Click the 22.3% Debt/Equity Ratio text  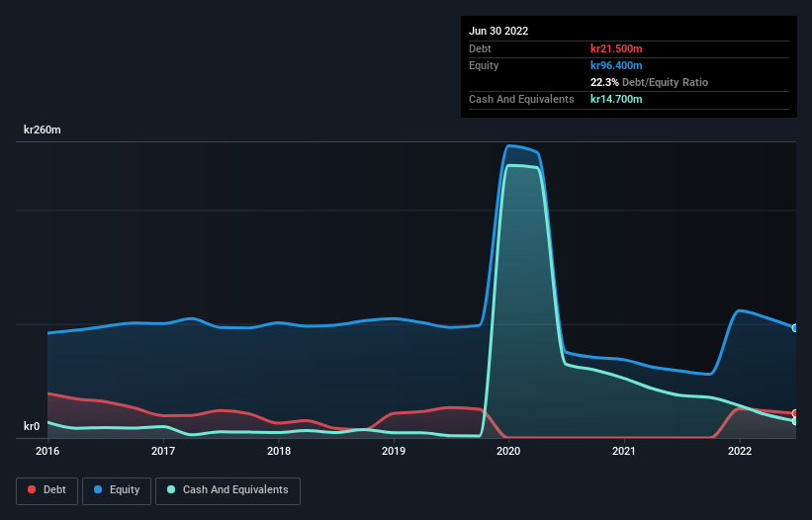coord(649,82)
